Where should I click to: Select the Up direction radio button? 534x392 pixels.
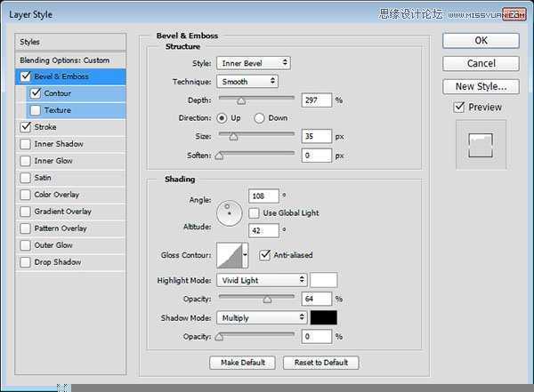click(222, 118)
